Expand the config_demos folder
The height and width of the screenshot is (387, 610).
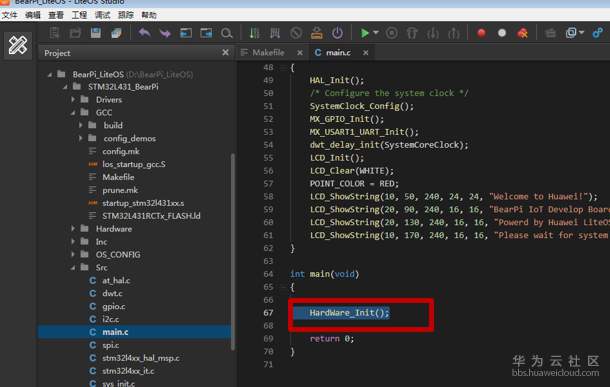tap(81, 138)
